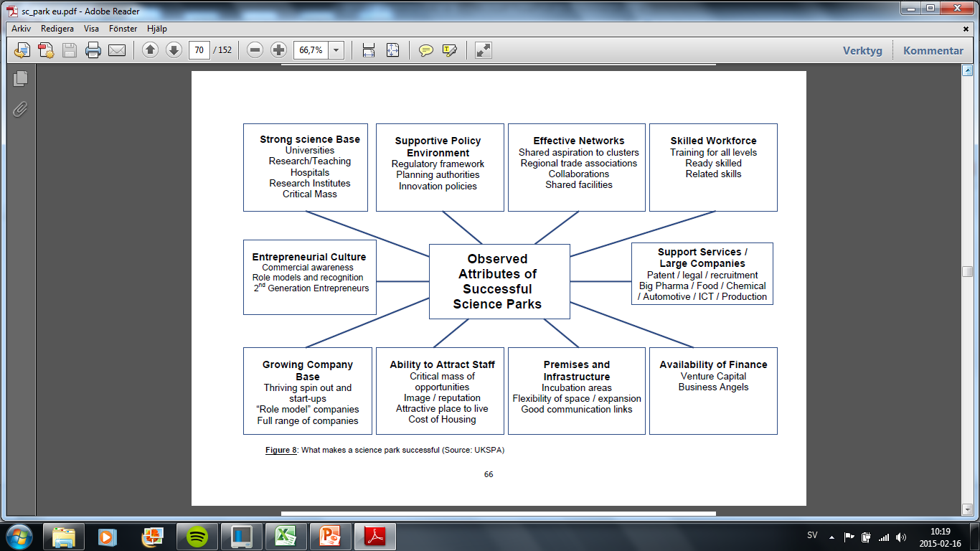The image size is (980, 551).
Task: Open Windows Explorer from the taskbar
Action: 64,536
